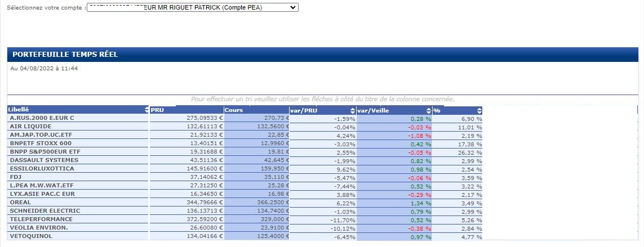
Task: Click Cours value 159,950 €
Action: [275, 169]
